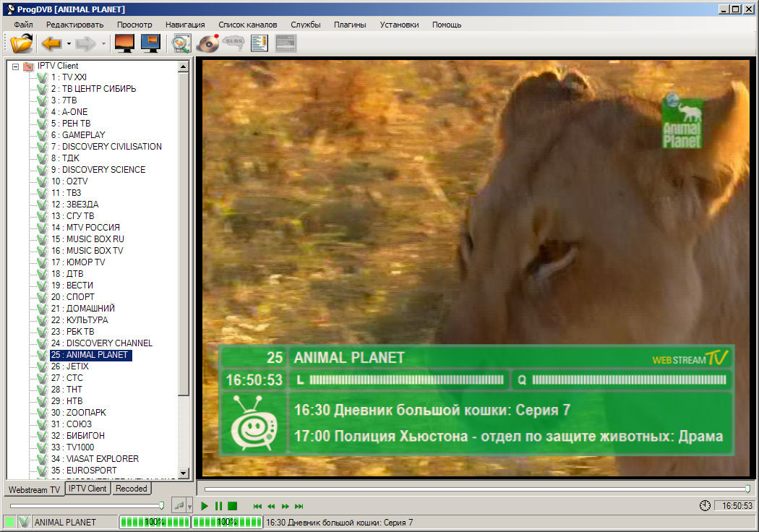
Task: Fast-forward using the double-right arrows icon
Action: tap(285, 507)
